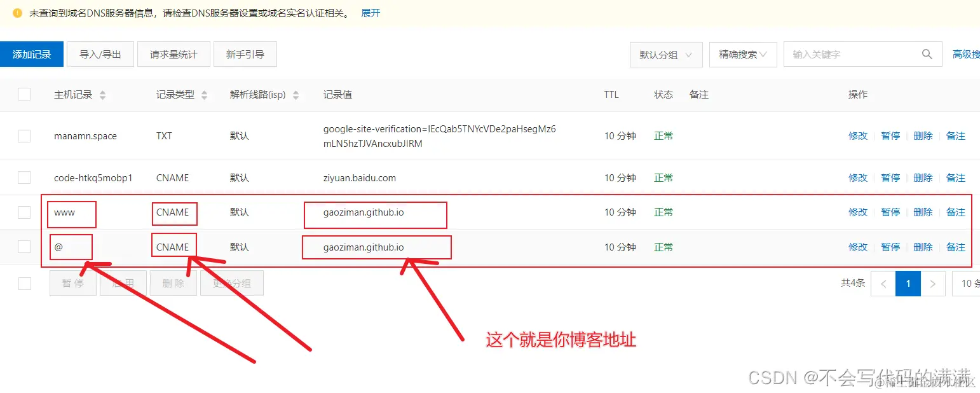980x393 pixels.
Task: Toggle the select-all header checkbox
Action: (x=24, y=94)
